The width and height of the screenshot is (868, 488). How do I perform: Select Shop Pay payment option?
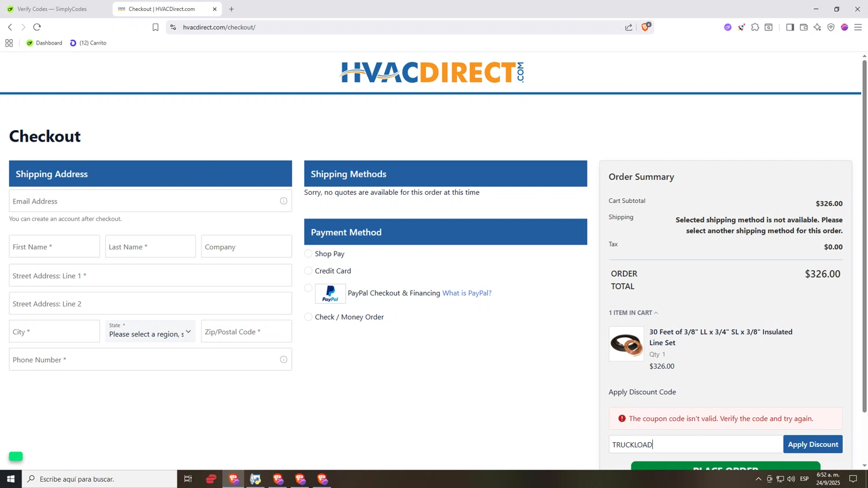(x=308, y=254)
